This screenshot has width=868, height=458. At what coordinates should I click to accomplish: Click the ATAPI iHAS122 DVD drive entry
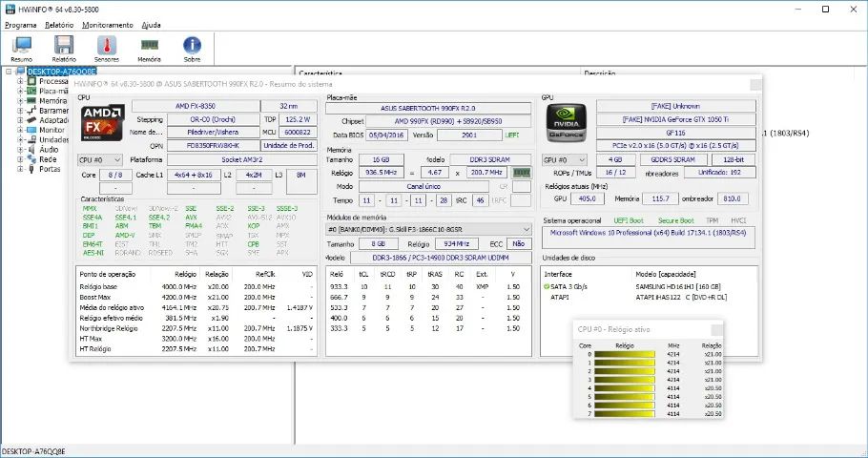tap(681, 298)
